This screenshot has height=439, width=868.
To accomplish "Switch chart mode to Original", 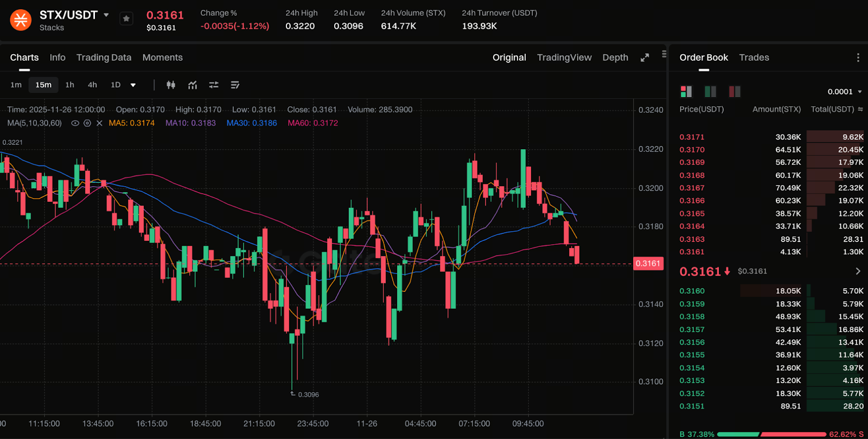I will (x=509, y=58).
